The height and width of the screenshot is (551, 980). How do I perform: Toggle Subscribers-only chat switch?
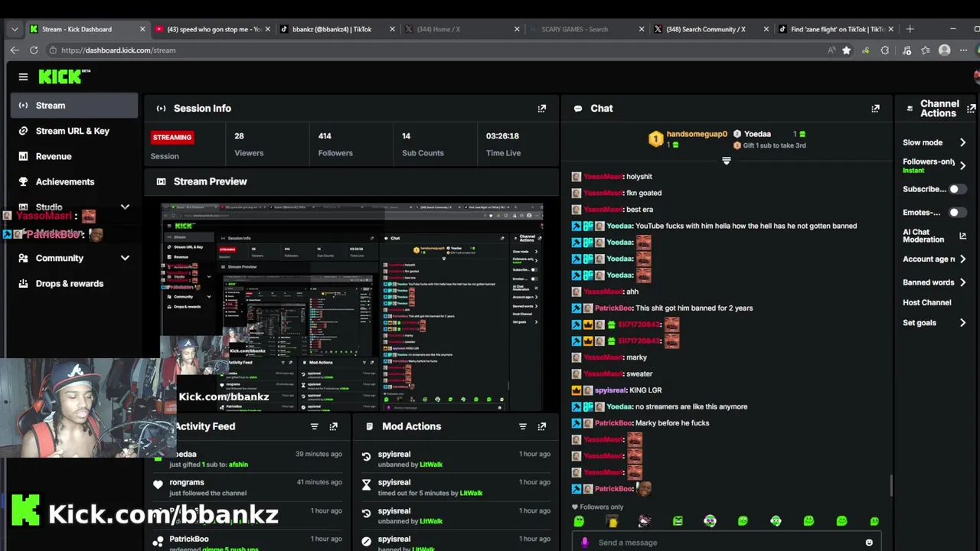957,189
